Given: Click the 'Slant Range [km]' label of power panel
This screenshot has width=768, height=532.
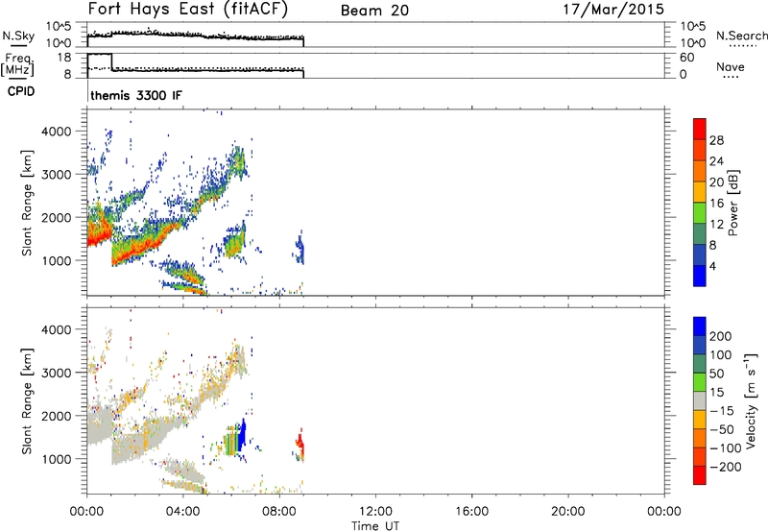Looking at the screenshot, I should click(27, 204).
